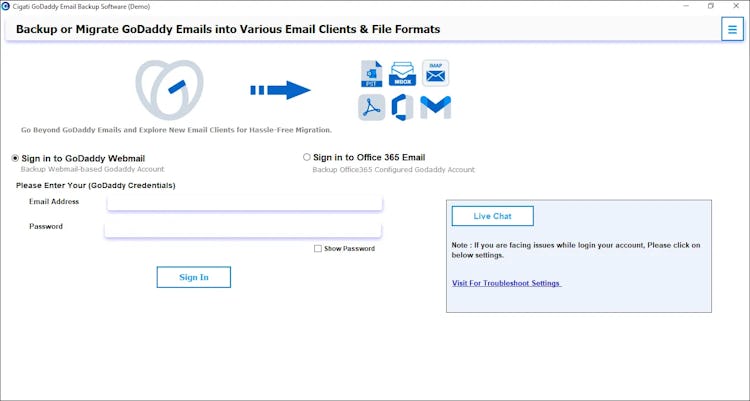Focus the Email Address input field
Viewport: 750px width, 401px height.
point(244,203)
